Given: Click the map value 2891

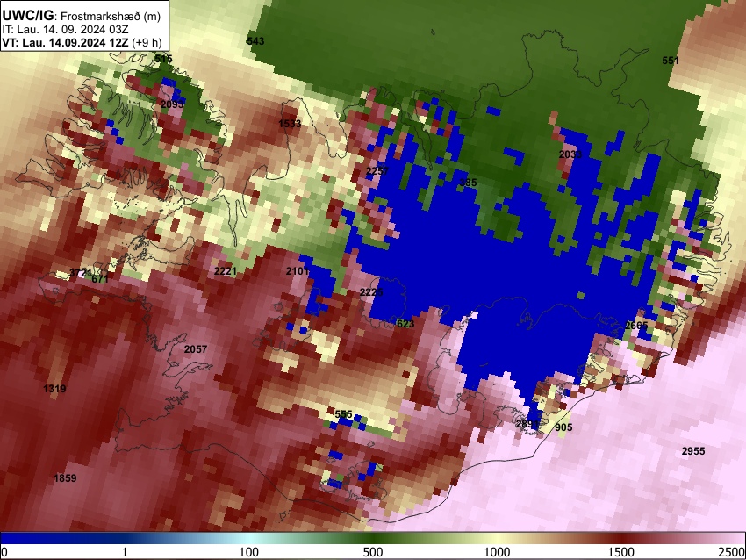Looking at the screenshot, I should [x=527, y=424].
